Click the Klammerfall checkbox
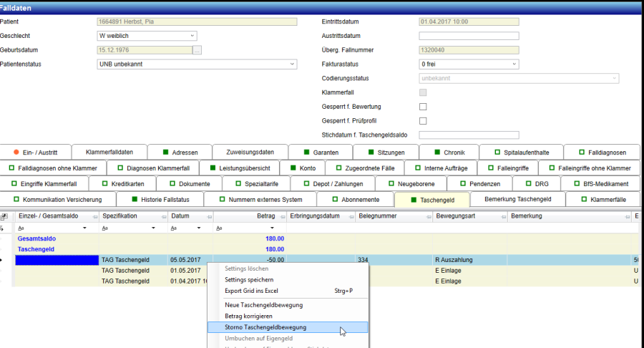The width and height of the screenshot is (644, 348). click(x=423, y=92)
